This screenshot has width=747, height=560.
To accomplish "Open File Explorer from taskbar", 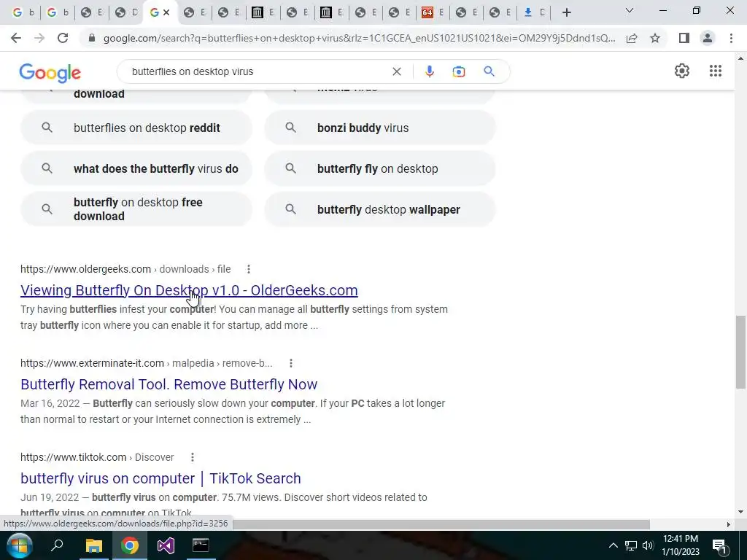I will [94, 545].
